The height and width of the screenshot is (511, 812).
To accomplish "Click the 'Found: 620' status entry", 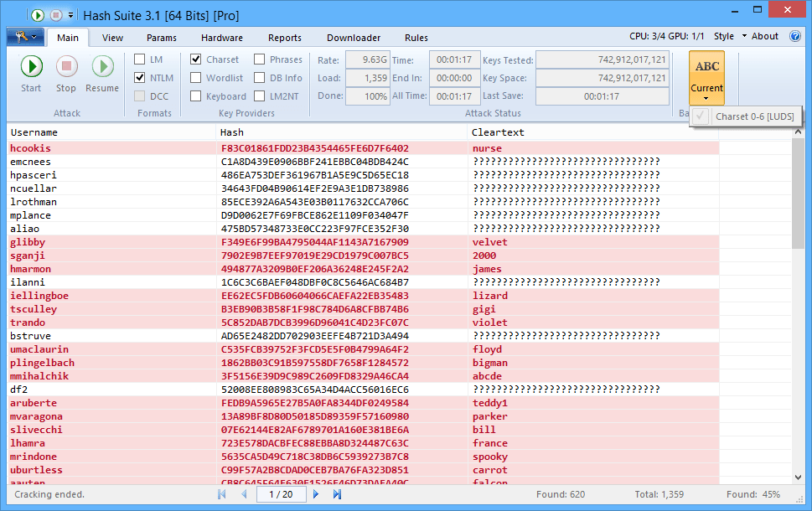I will pos(561,494).
